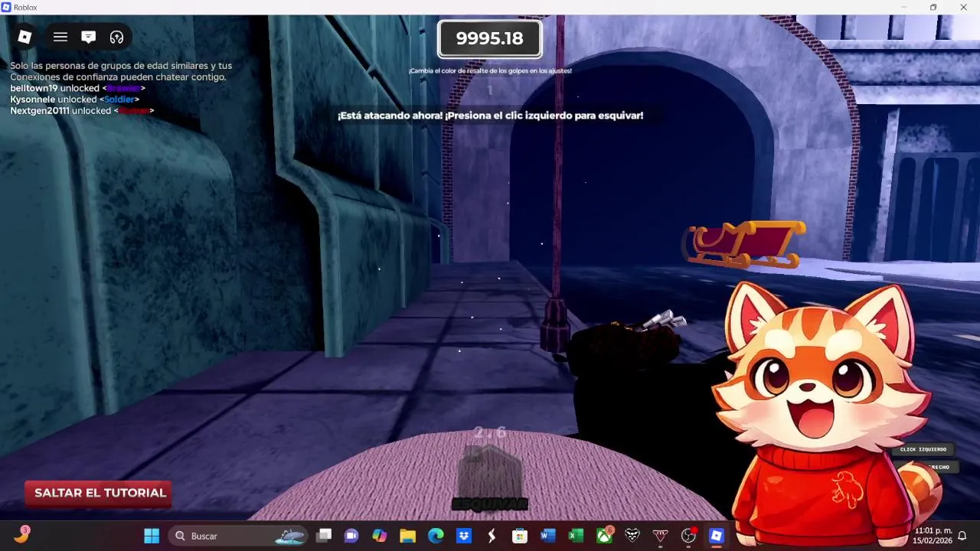Image resolution: width=980 pixels, height=551 pixels.
Task: Open the Roblox logo menu button
Action: 24,37
